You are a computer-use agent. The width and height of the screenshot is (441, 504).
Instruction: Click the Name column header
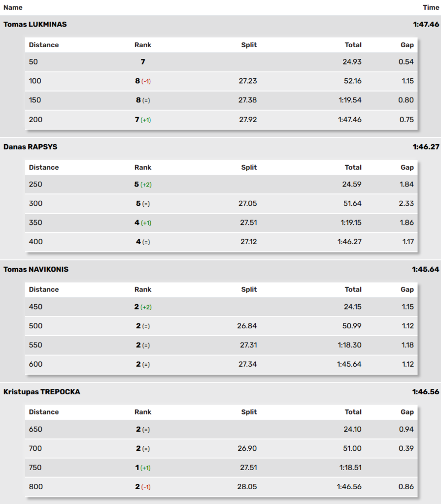pyautogui.click(x=13, y=7)
